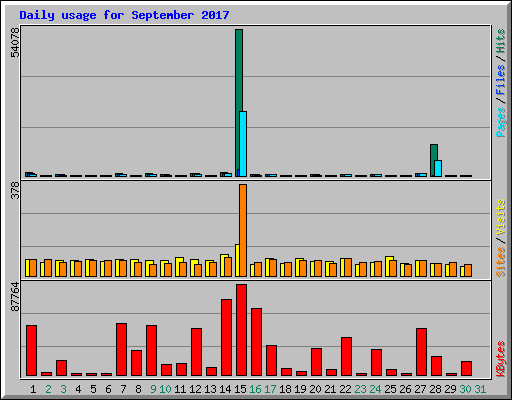This screenshot has height=400, width=512.
Task: Click day label 13 on the x-axis
Action: pos(210,389)
